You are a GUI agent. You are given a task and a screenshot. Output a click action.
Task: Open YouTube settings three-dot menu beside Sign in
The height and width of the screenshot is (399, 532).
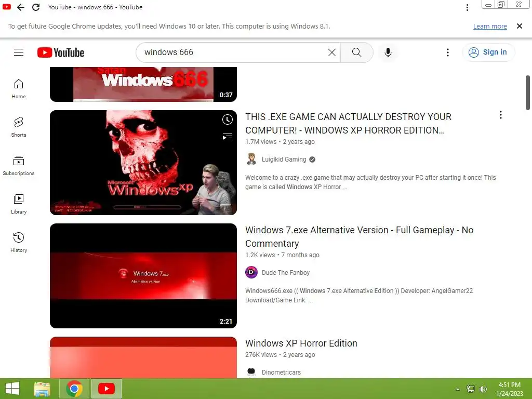pos(448,52)
